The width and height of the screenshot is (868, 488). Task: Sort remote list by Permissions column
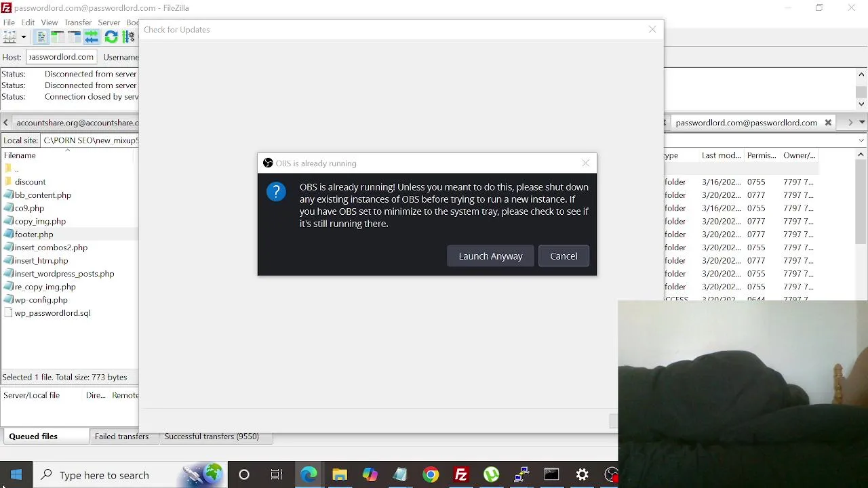[761, 155]
